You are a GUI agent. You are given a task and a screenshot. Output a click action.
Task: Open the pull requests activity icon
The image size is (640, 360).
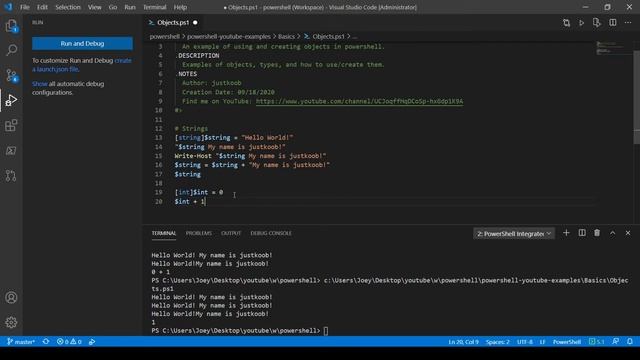pyautogui.click(x=11, y=176)
